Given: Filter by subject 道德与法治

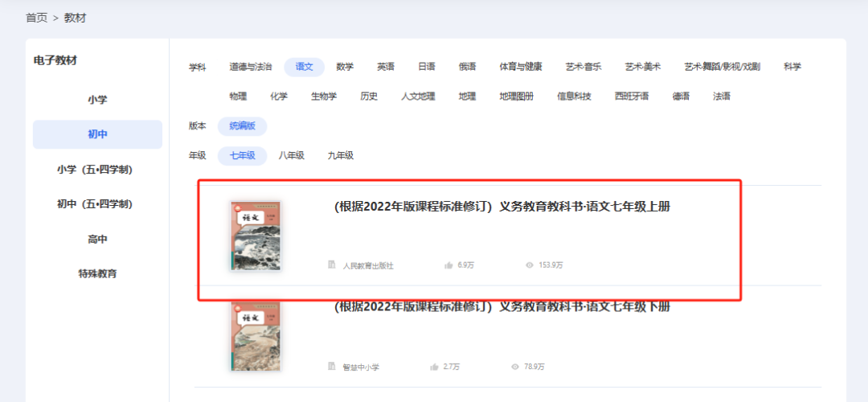Looking at the screenshot, I should [x=251, y=67].
